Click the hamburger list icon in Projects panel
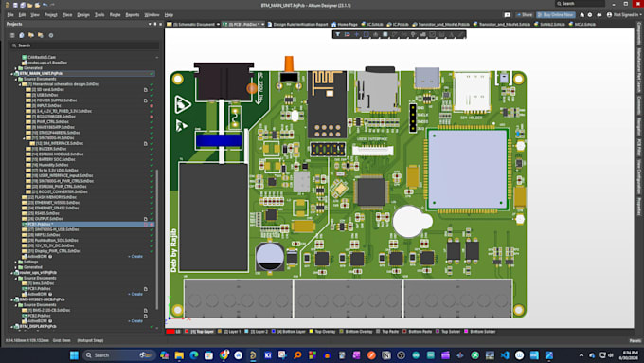 coord(12,35)
